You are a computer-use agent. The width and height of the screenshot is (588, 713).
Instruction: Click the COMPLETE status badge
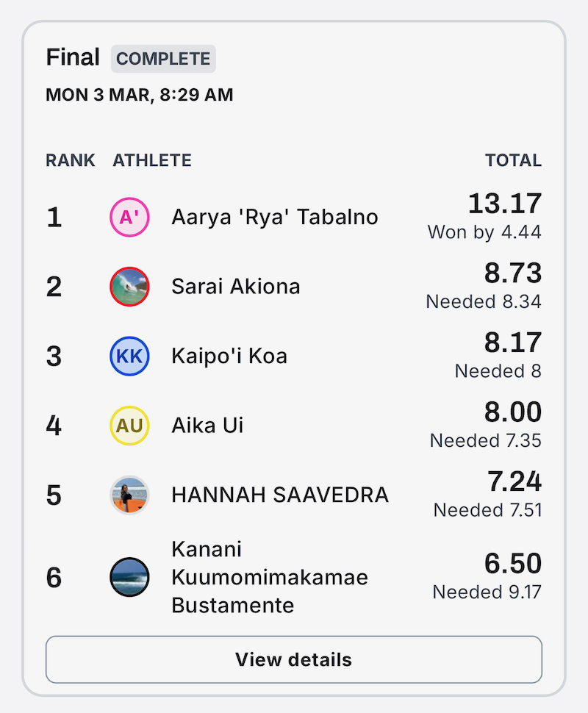coord(163,59)
